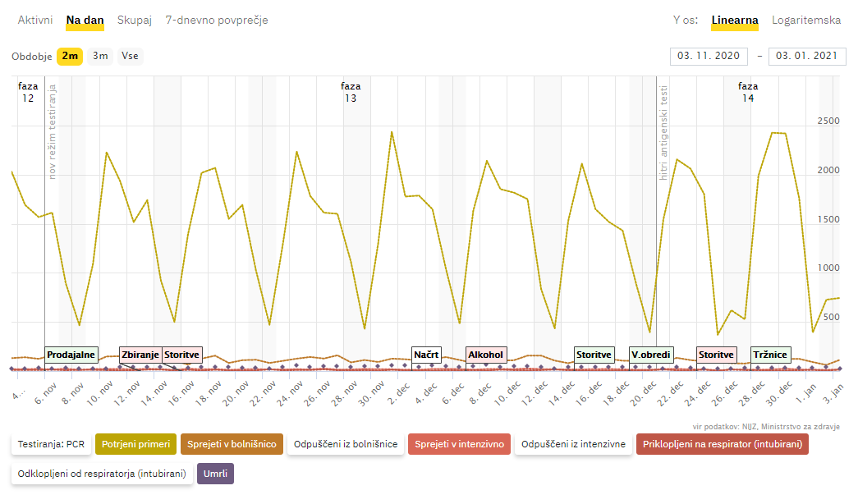Switch Y axis to Logaritemska
Image resolution: width=858 pixels, height=504 pixels.
(806, 20)
